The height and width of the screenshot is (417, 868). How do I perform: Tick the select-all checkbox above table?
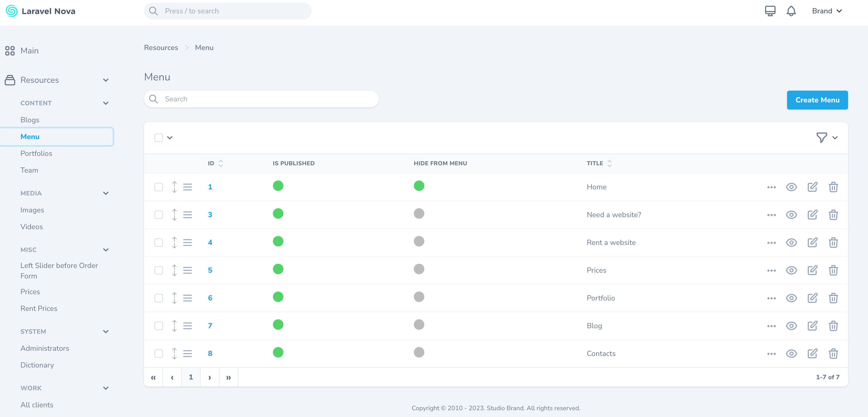[159, 138]
